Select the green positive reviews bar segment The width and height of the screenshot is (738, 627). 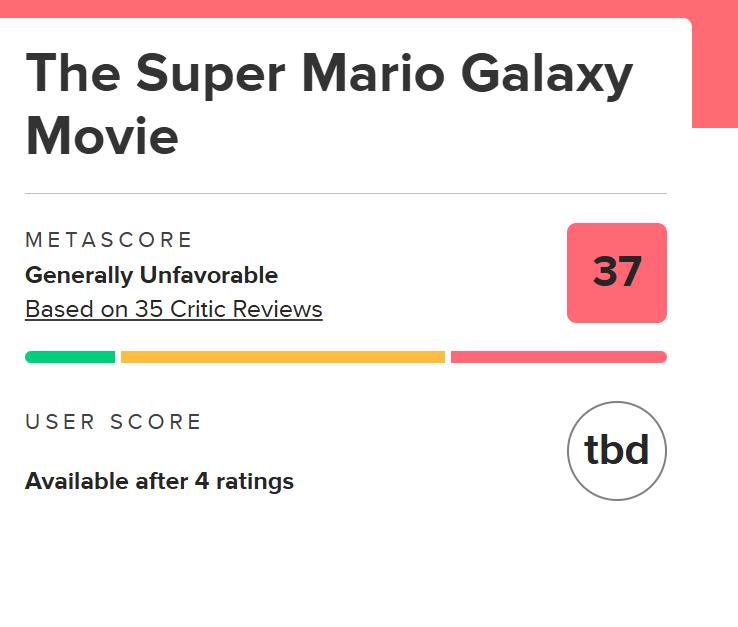tap(70, 357)
